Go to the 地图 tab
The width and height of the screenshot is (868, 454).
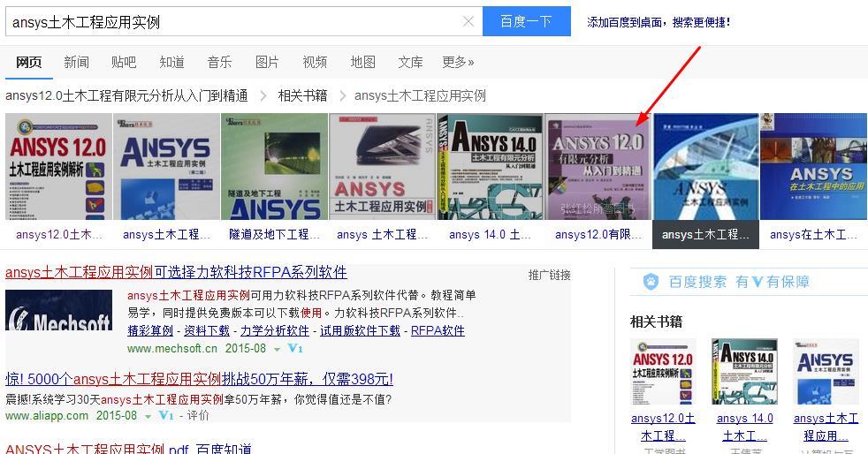[362, 62]
